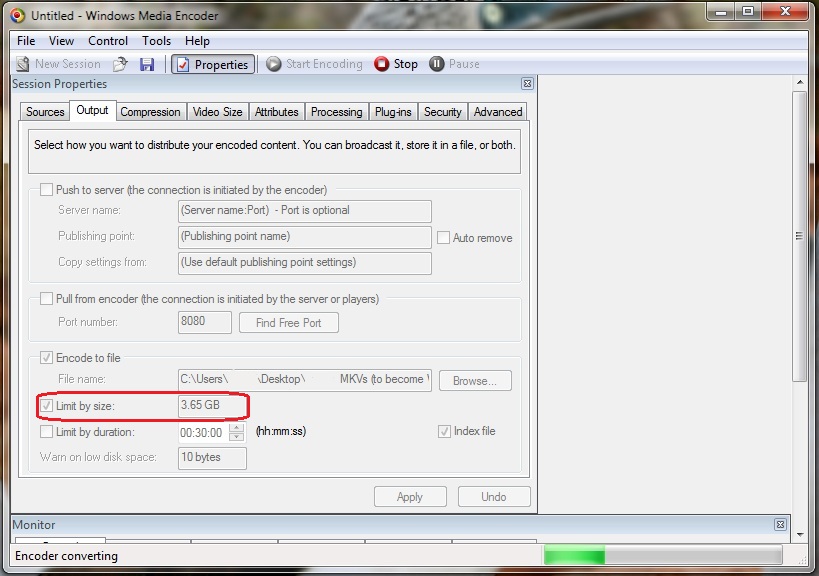Close the Windows Media Encoder window
Screen dimensions: 819x576
point(786,11)
